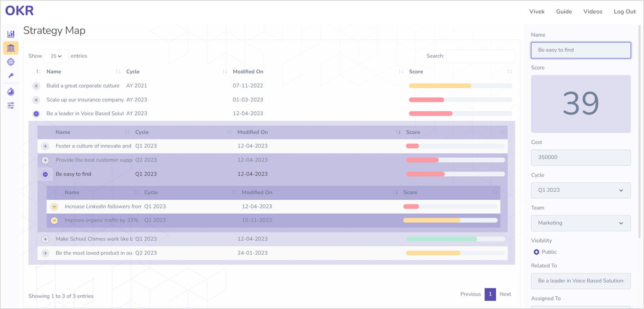Select the Strategy Map building icon in sidebar
This screenshot has height=309, width=644.
(x=11, y=48)
